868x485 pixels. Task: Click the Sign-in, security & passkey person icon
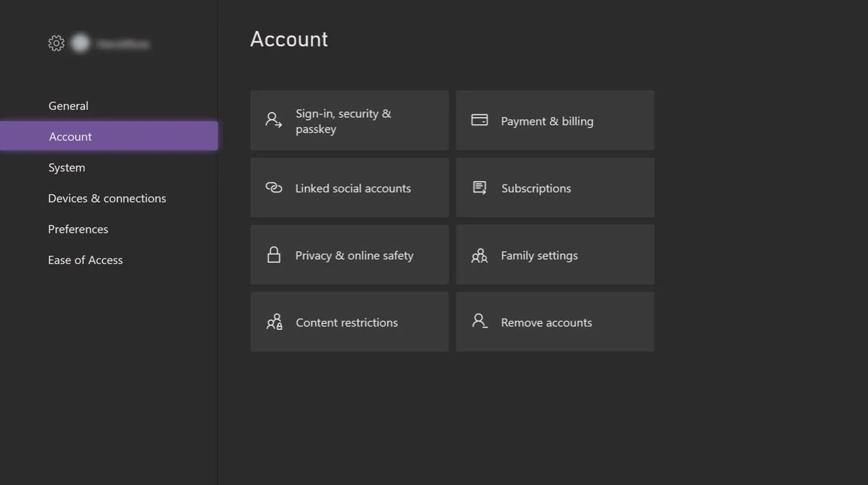pos(273,120)
